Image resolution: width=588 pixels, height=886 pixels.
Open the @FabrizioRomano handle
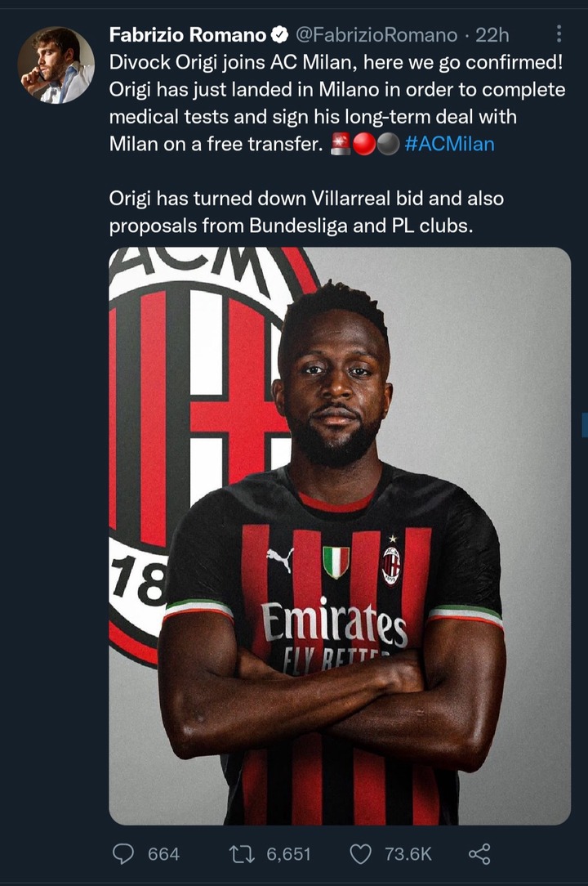pyautogui.click(x=376, y=35)
